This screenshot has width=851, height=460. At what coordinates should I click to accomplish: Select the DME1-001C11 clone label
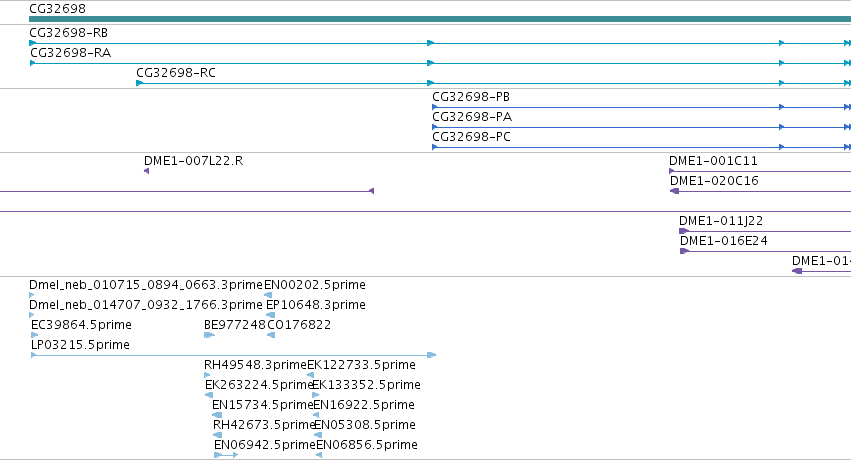pyautogui.click(x=713, y=161)
